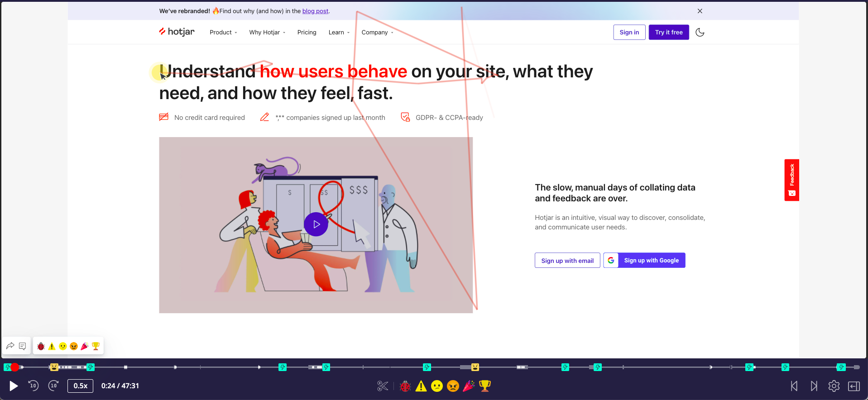Skip to the next recording
The height and width of the screenshot is (400, 868).
click(814, 386)
